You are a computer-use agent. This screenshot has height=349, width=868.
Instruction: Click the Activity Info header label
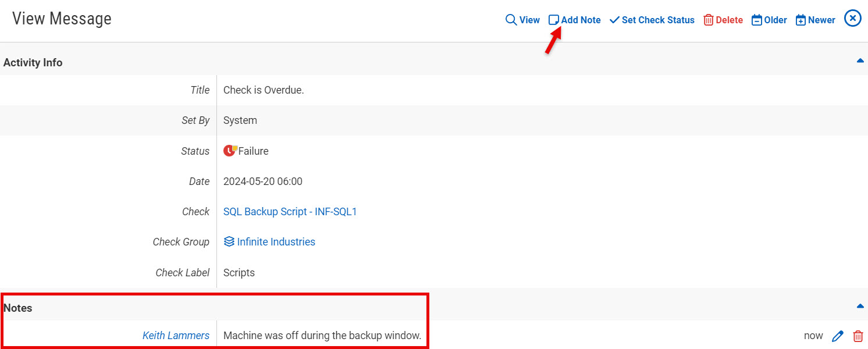click(33, 63)
